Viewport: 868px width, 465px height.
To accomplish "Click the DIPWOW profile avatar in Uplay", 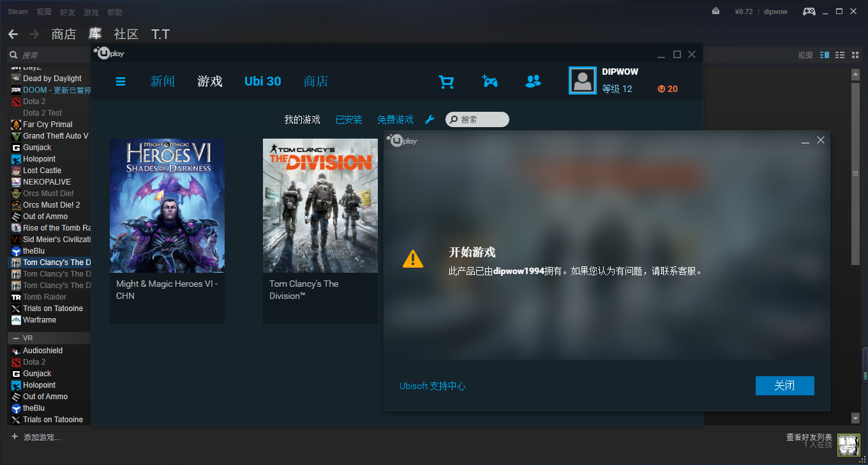I will [583, 80].
